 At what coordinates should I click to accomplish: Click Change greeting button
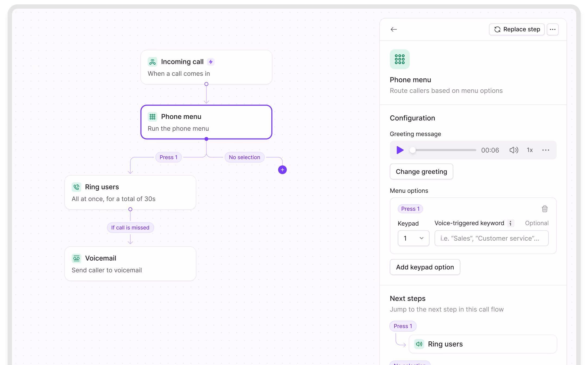coord(421,172)
